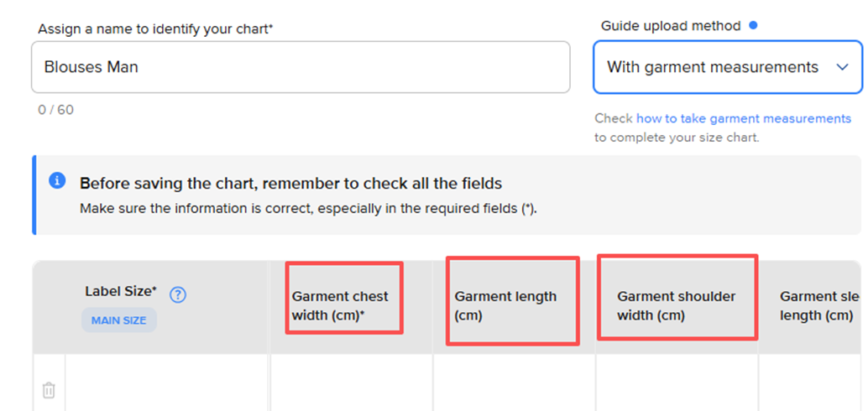Select the Garment chest width column header
868x411 pixels.
coord(340,306)
